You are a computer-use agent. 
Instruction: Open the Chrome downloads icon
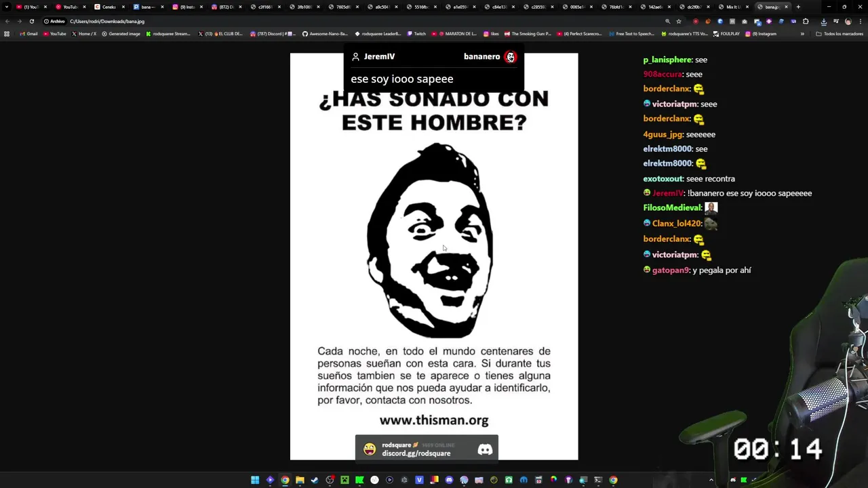pyautogui.click(x=823, y=21)
